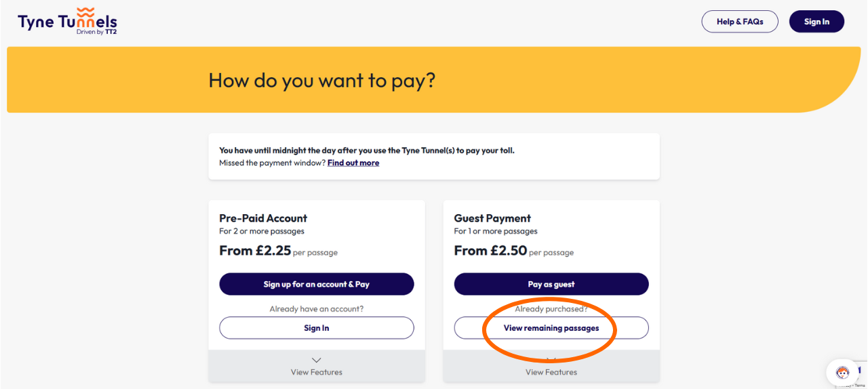Click Sign In in the top header
Image resolution: width=868 pixels, height=389 pixels.
point(816,22)
